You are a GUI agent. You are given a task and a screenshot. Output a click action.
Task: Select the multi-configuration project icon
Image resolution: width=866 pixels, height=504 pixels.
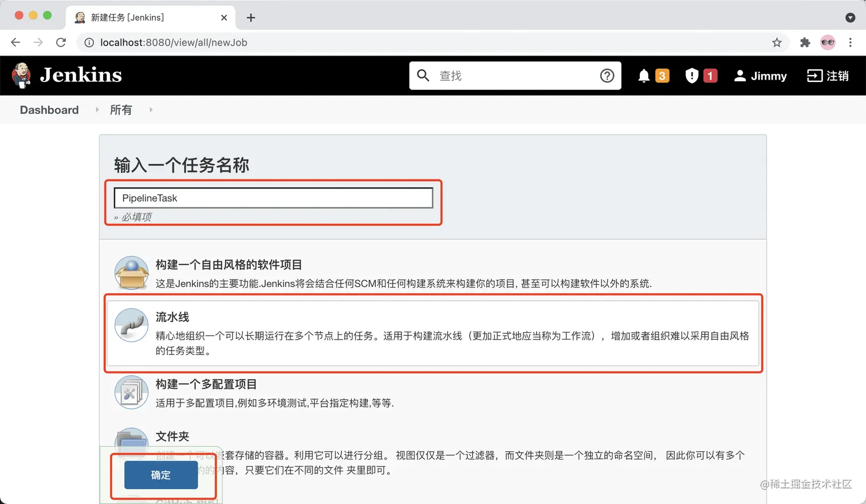point(131,392)
